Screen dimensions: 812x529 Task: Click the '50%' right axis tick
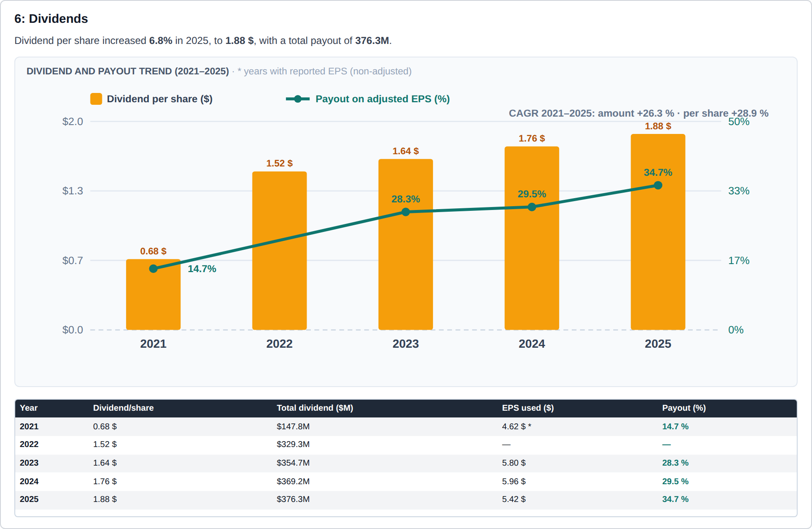(739, 122)
